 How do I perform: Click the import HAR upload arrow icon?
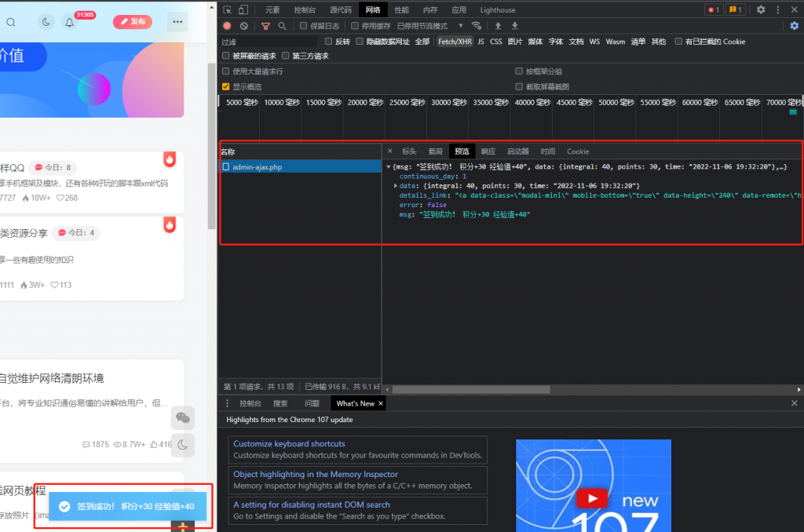tap(498, 26)
